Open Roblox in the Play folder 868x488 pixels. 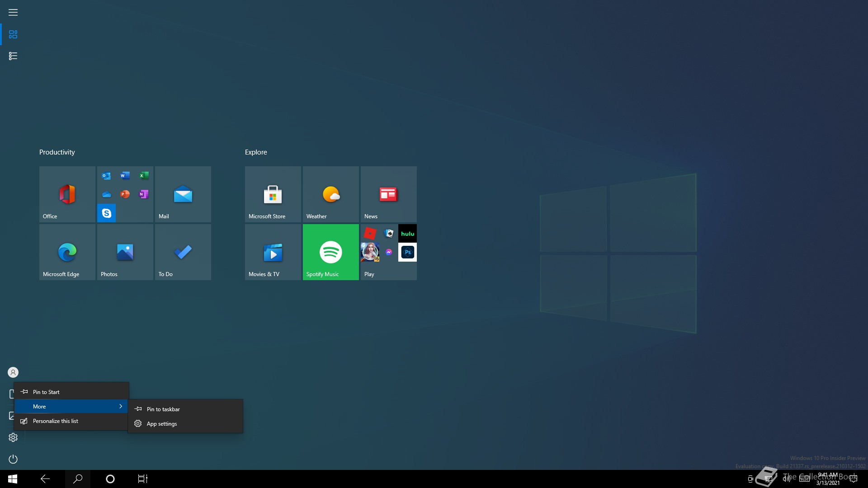(x=370, y=233)
